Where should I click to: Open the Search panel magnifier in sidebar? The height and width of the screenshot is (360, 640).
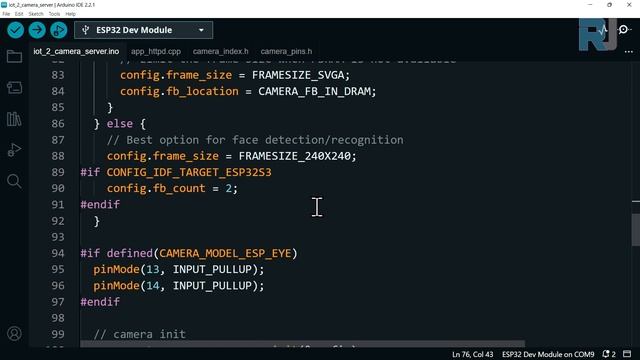(14, 181)
